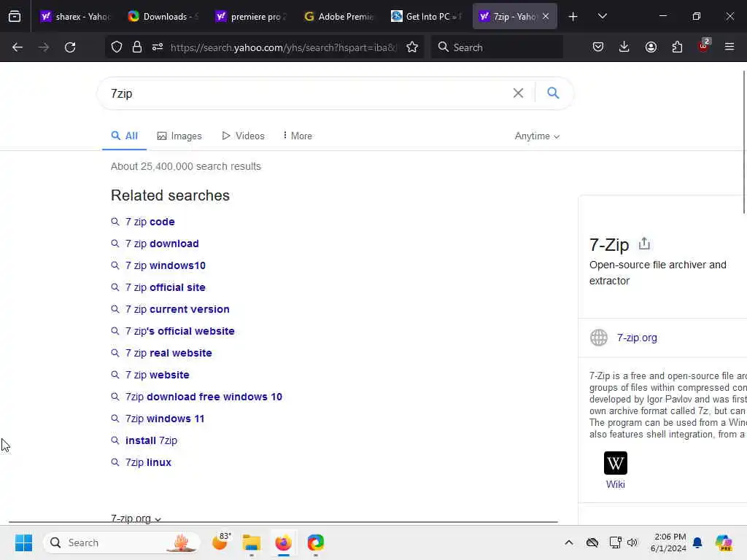Switch to sharex - Yahoo tab
The image size is (747, 560).
tap(76, 17)
